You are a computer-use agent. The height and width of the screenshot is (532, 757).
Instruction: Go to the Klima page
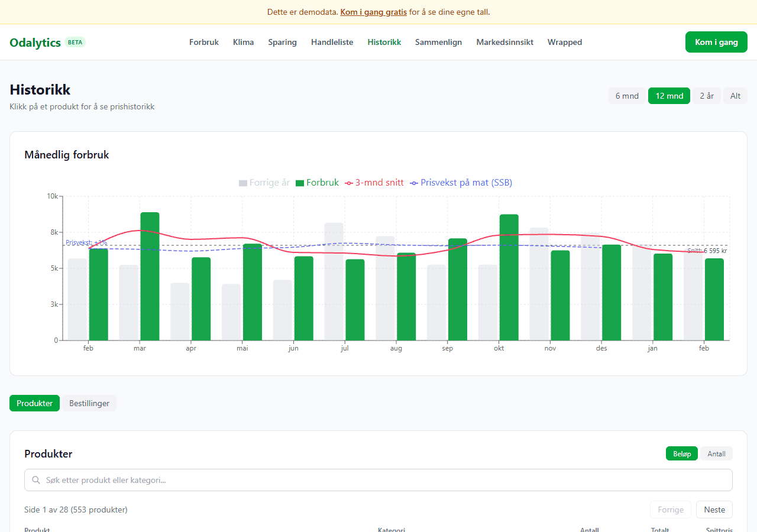pos(243,42)
